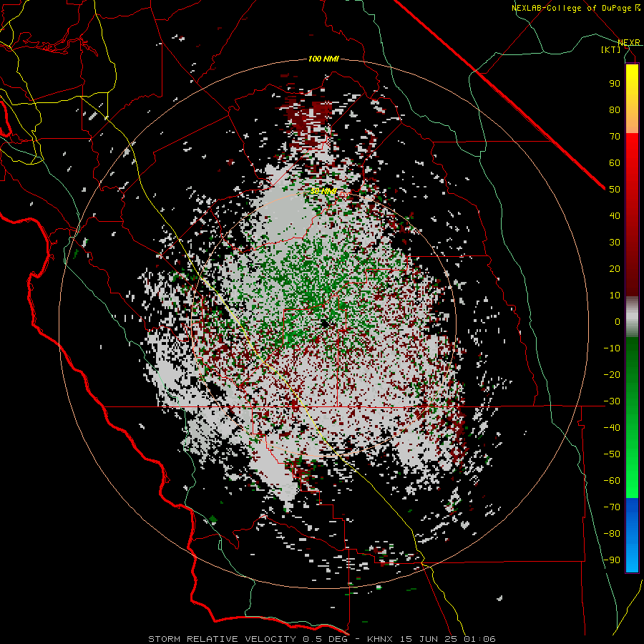
Task: Click the 50 value on the velocity scale
Action: [615, 190]
